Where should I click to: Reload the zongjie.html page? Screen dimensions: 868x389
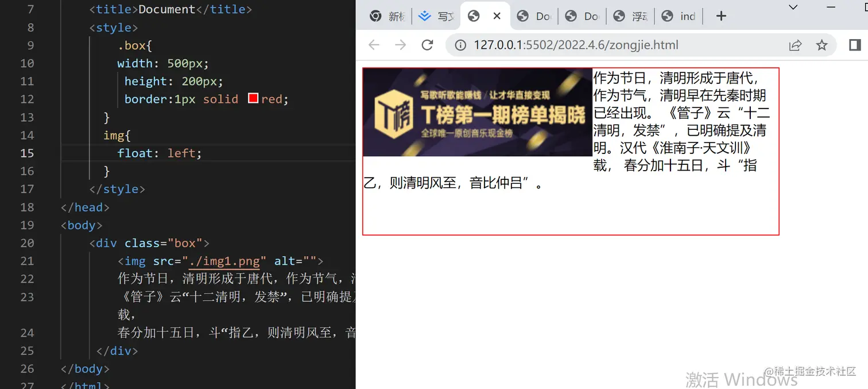tap(427, 45)
